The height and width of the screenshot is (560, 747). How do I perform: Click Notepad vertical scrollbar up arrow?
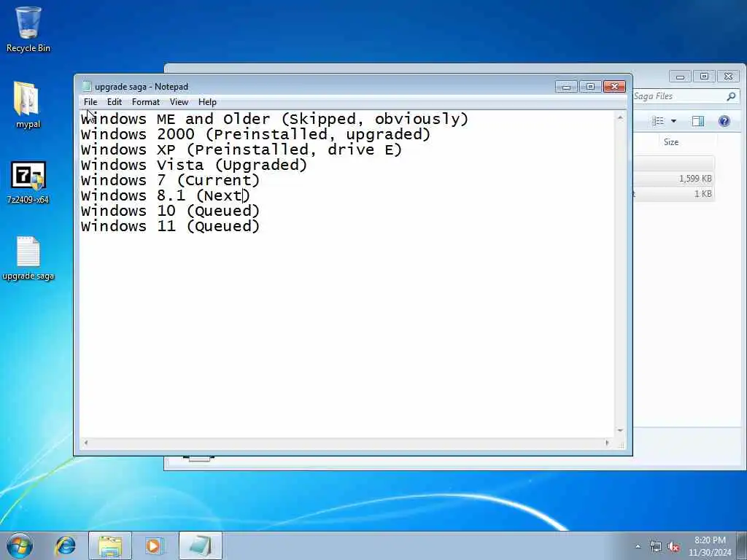(x=620, y=117)
